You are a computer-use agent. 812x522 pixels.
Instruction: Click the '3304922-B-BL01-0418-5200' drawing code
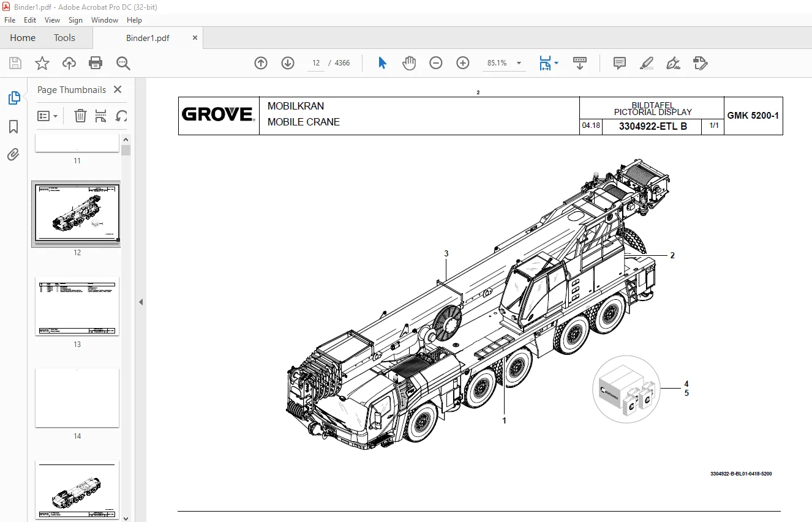click(x=741, y=474)
